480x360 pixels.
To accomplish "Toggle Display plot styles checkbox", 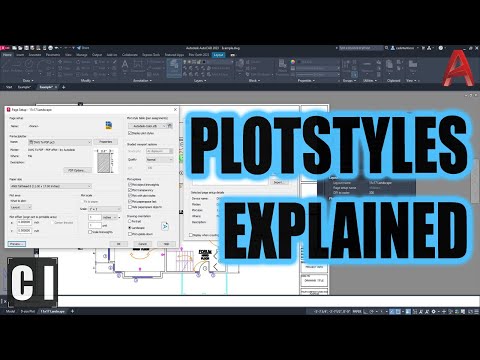I will point(130,133).
